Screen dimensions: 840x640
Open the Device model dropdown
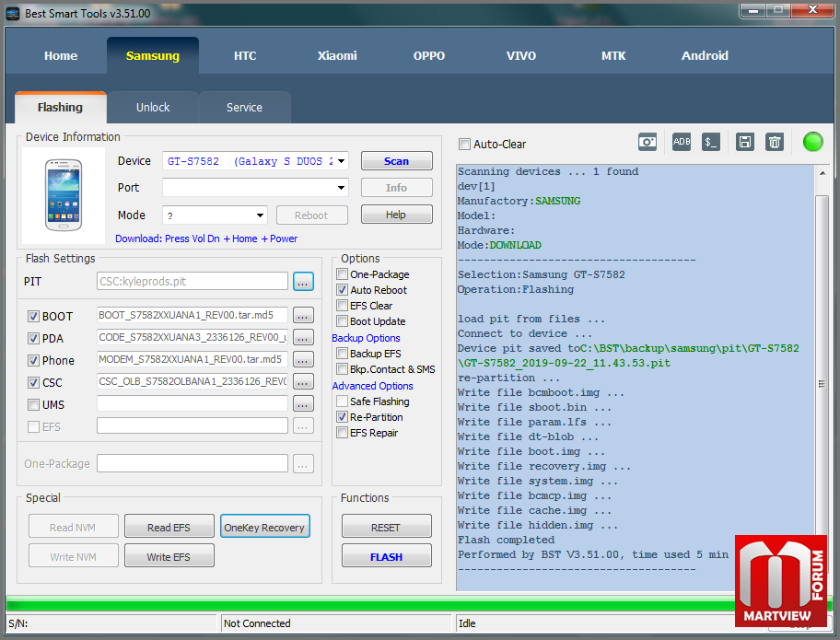[x=341, y=160]
